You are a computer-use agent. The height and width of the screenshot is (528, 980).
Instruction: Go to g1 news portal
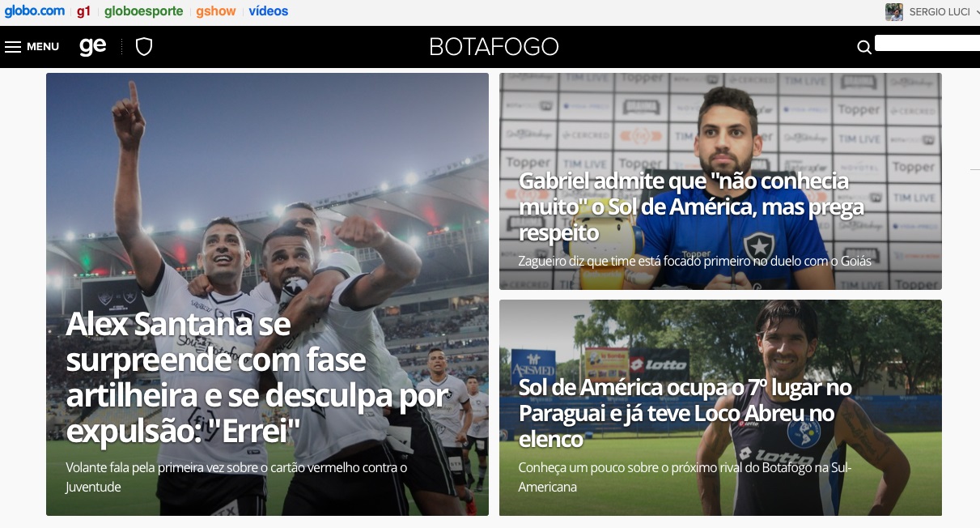pos(84,11)
